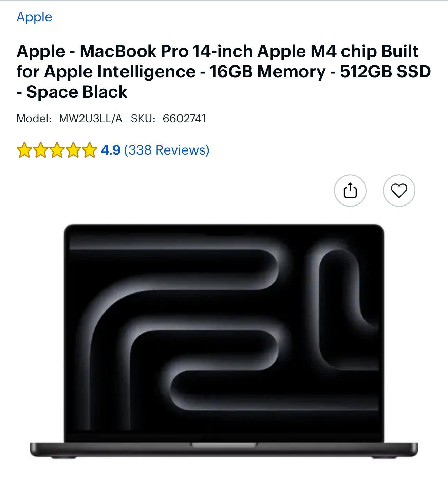Click the 'SKU:' label
The width and height of the screenshot is (448, 498).
pos(143,119)
